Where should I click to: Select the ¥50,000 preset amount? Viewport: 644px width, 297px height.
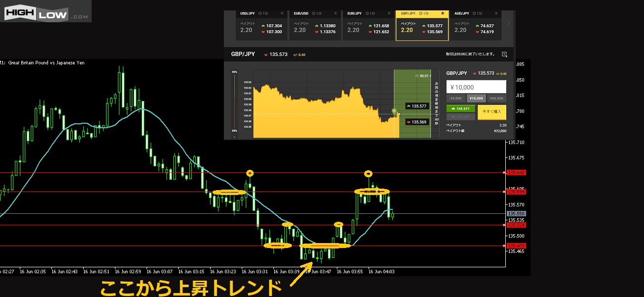coord(496,98)
